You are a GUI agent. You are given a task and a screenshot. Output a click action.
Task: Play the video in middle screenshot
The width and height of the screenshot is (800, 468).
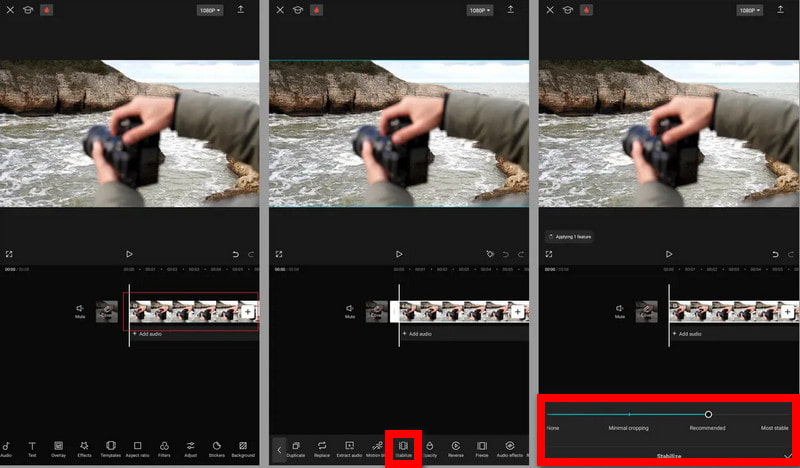399,254
